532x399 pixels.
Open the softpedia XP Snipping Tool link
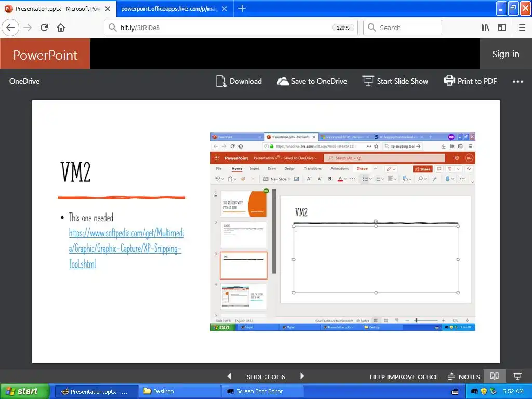pyautogui.click(x=126, y=248)
